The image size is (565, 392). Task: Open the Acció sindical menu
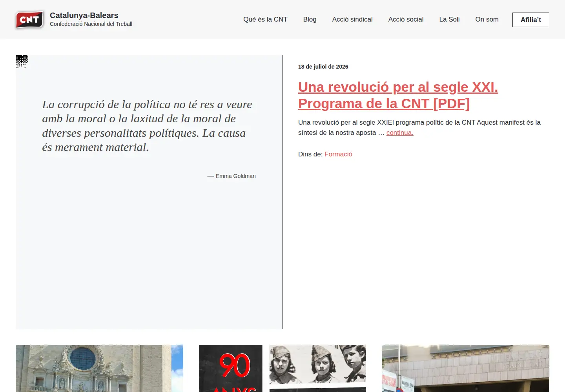point(352,19)
